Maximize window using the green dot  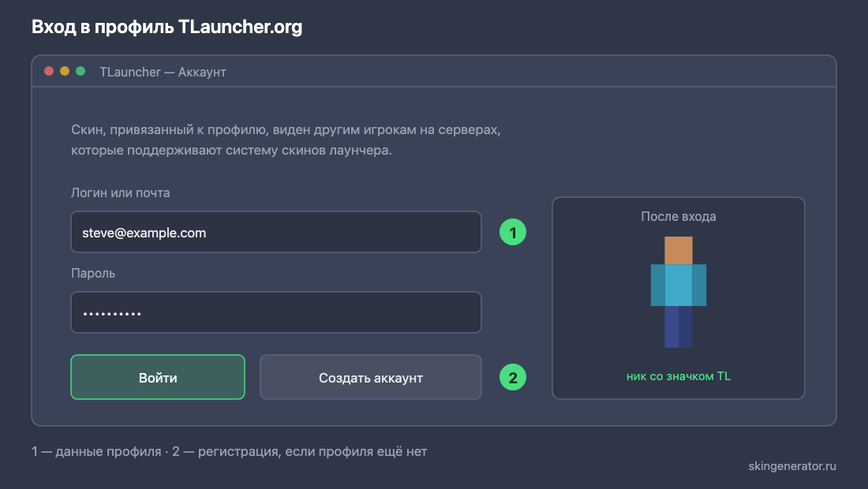pyautogui.click(x=80, y=71)
